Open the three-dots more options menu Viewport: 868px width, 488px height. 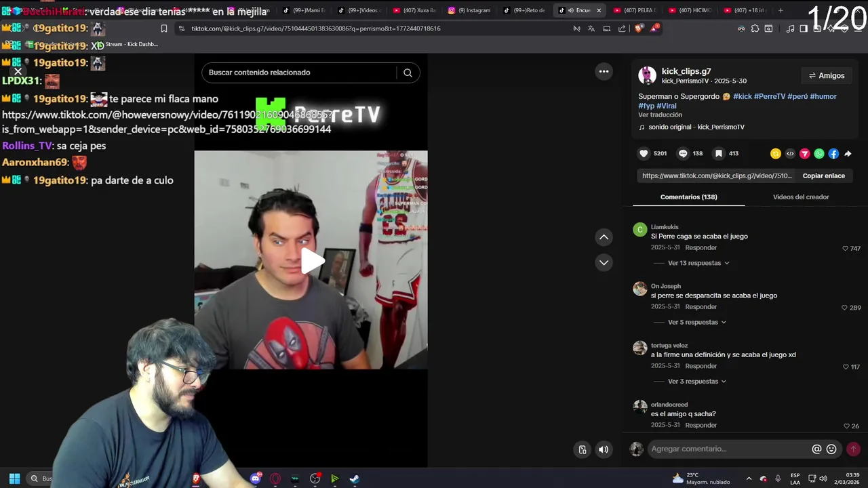click(604, 71)
